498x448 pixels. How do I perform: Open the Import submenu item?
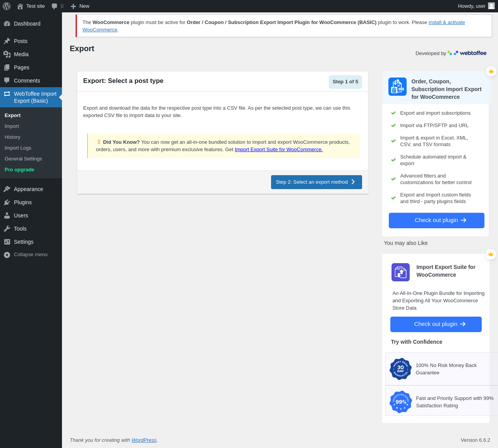pos(12,126)
